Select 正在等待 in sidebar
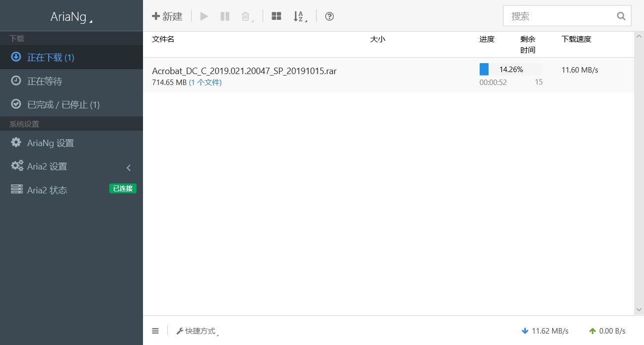The height and width of the screenshot is (345, 644). 72,81
